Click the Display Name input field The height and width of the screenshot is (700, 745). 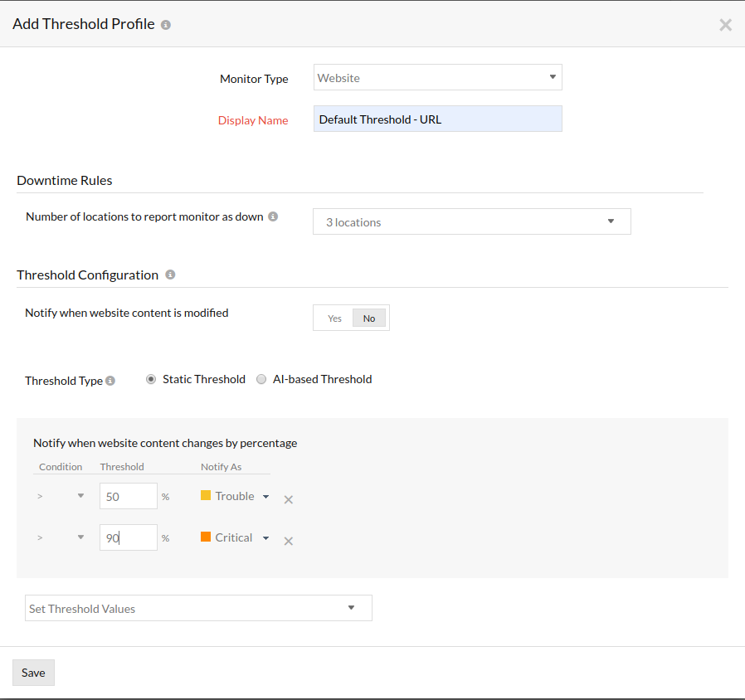[x=437, y=119]
